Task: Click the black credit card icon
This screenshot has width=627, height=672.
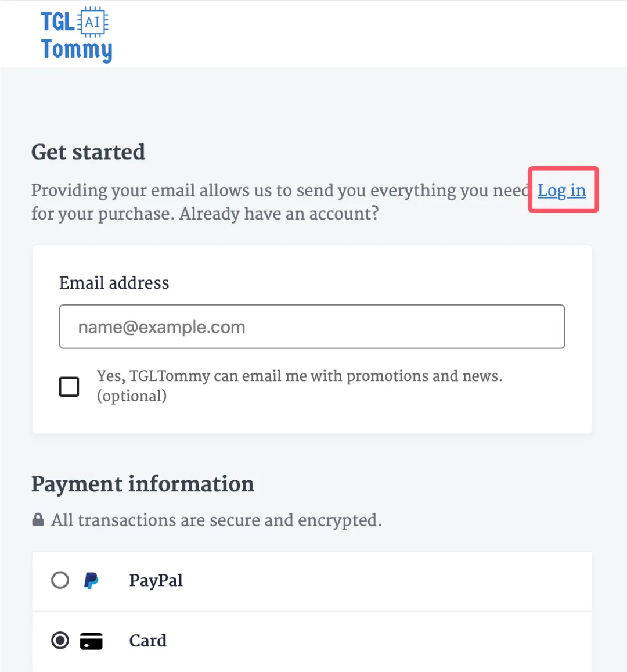Action: coord(91,641)
